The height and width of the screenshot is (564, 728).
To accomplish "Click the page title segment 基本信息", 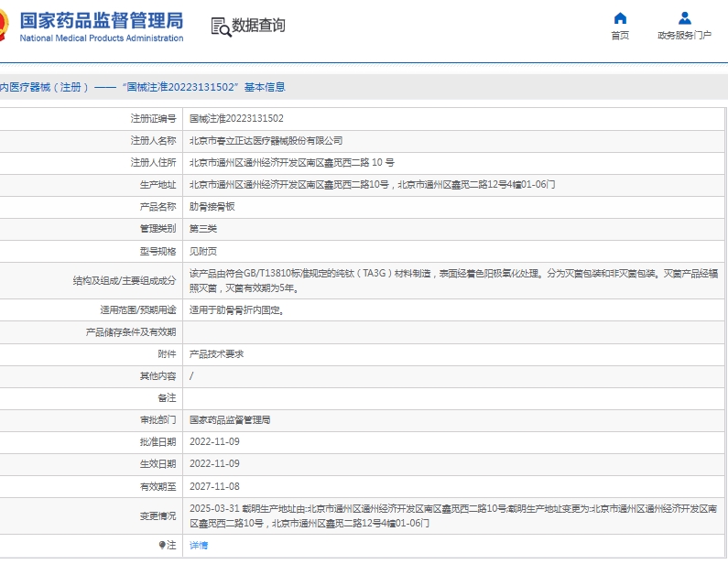I will click(x=265, y=87).
